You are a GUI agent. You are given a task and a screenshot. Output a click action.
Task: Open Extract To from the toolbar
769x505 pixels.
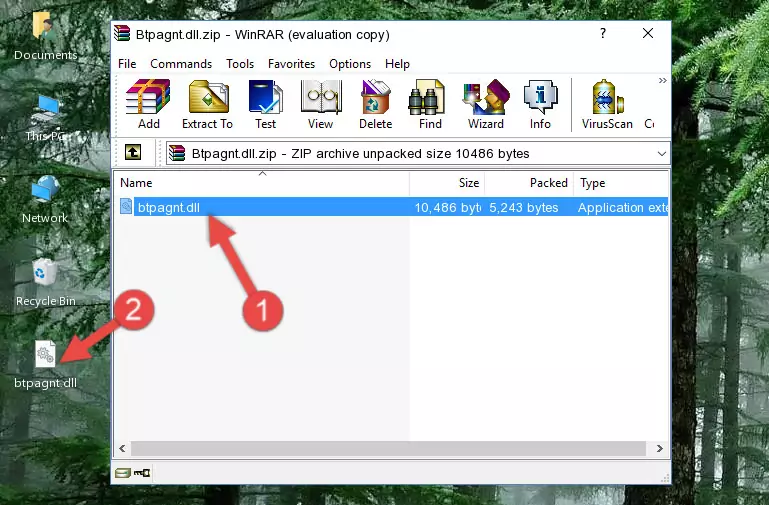click(207, 104)
